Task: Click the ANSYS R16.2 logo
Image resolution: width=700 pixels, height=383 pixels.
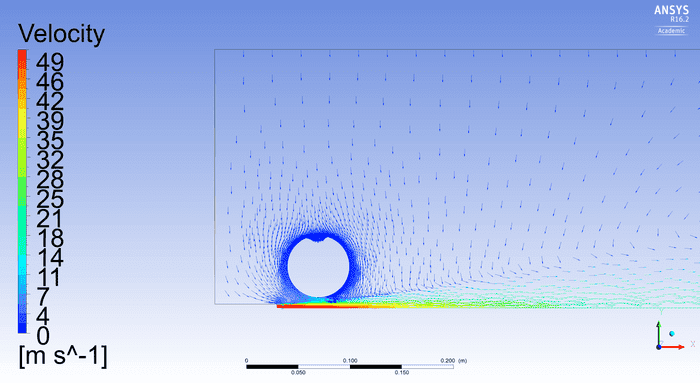Action: pyautogui.click(x=671, y=14)
